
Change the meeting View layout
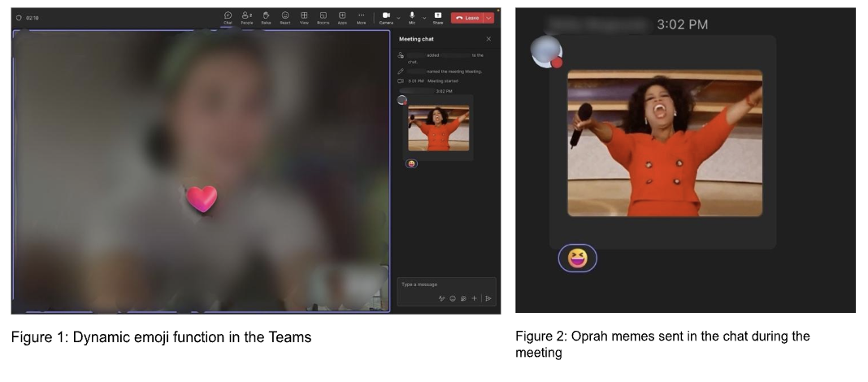[x=304, y=17]
